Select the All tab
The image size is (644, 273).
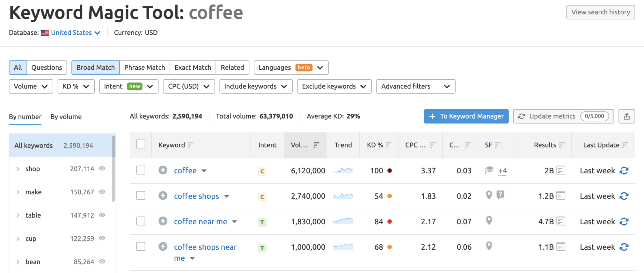click(18, 68)
